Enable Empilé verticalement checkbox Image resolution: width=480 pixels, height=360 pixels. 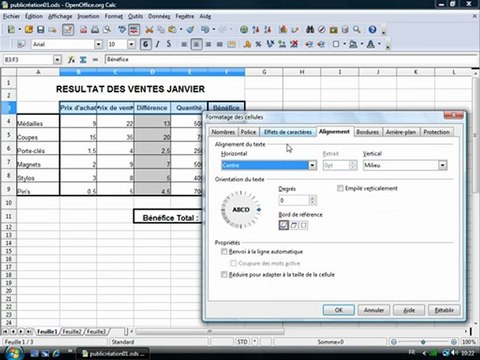(340, 188)
